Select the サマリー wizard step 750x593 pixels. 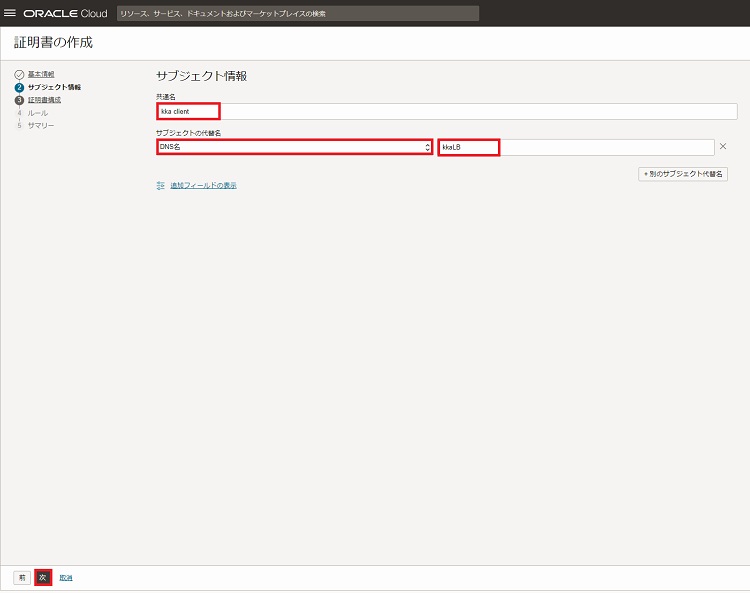(x=41, y=125)
